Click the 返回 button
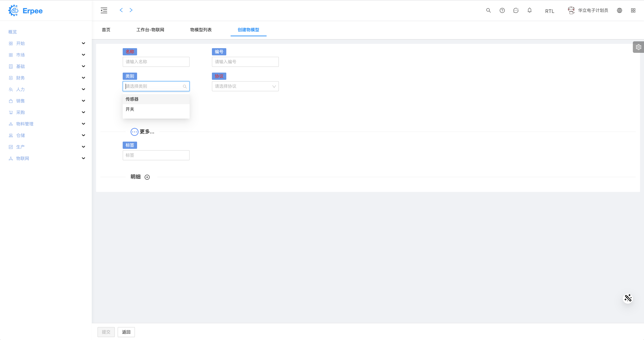The width and height of the screenshot is (644, 340). tap(126, 332)
